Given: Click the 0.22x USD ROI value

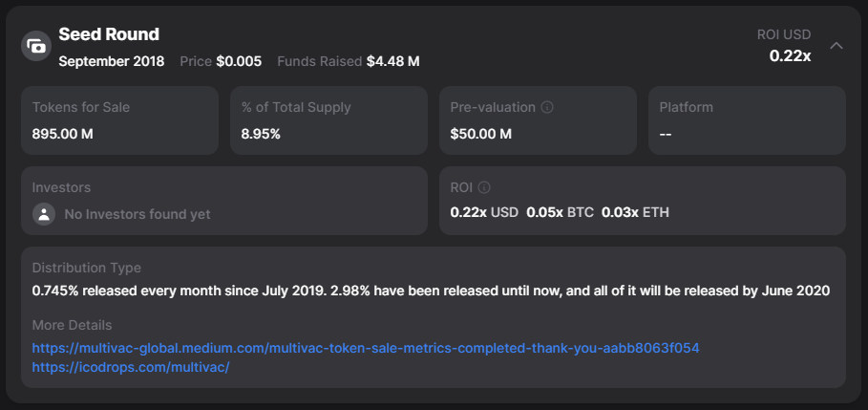Looking at the screenshot, I should coord(483,211).
